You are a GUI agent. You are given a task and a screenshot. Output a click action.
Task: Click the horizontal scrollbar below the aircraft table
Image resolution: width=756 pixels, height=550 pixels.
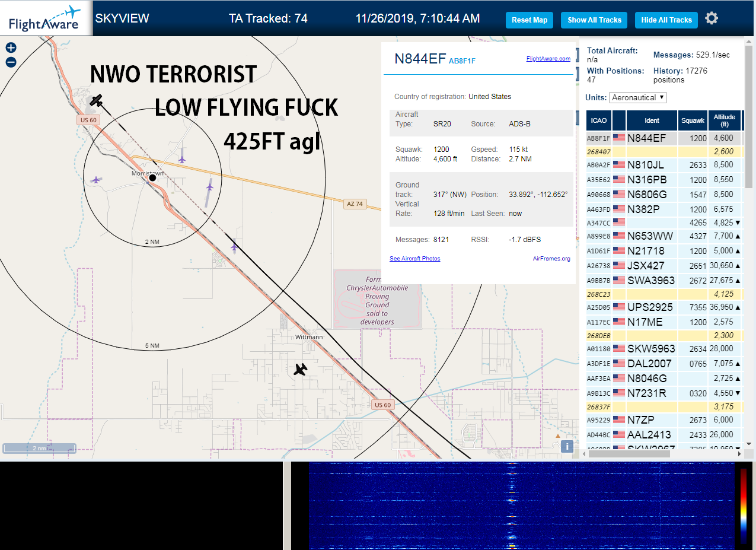629,453
